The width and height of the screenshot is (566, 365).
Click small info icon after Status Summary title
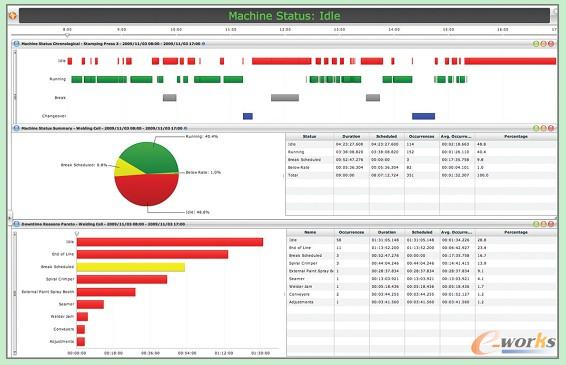(x=186, y=128)
